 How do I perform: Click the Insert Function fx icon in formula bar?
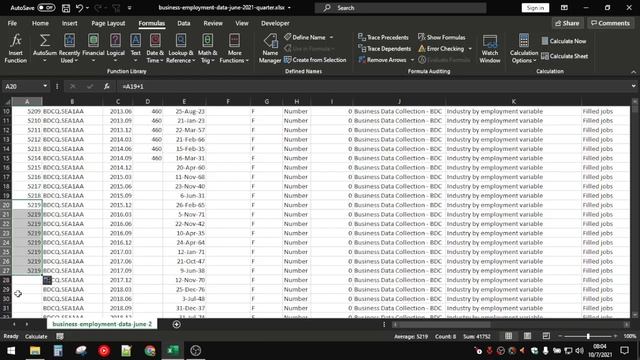pyautogui.click(x=107, y=86)
